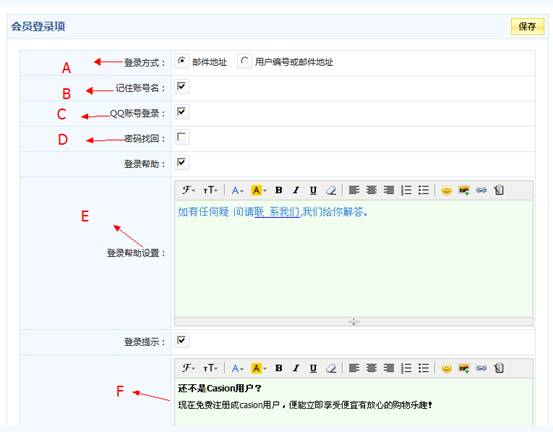Select 邮件地址 radio option

[182, 61]
